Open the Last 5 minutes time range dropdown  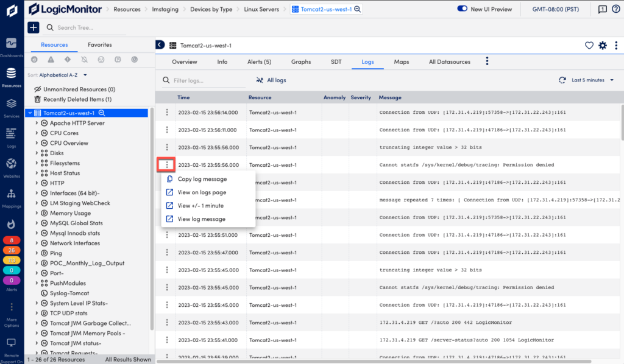pos(593,80)
